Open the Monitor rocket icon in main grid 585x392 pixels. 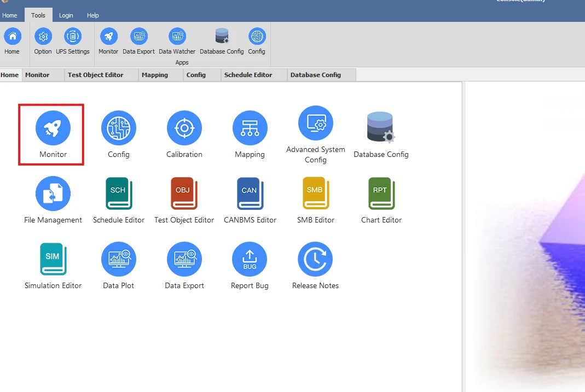53,128
